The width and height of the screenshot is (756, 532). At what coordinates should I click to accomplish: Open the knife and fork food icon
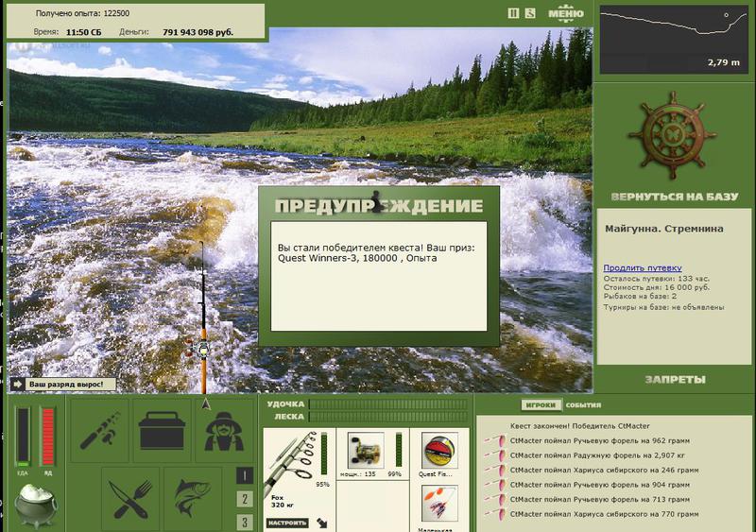pyautogui.click(x=130, y=499)
